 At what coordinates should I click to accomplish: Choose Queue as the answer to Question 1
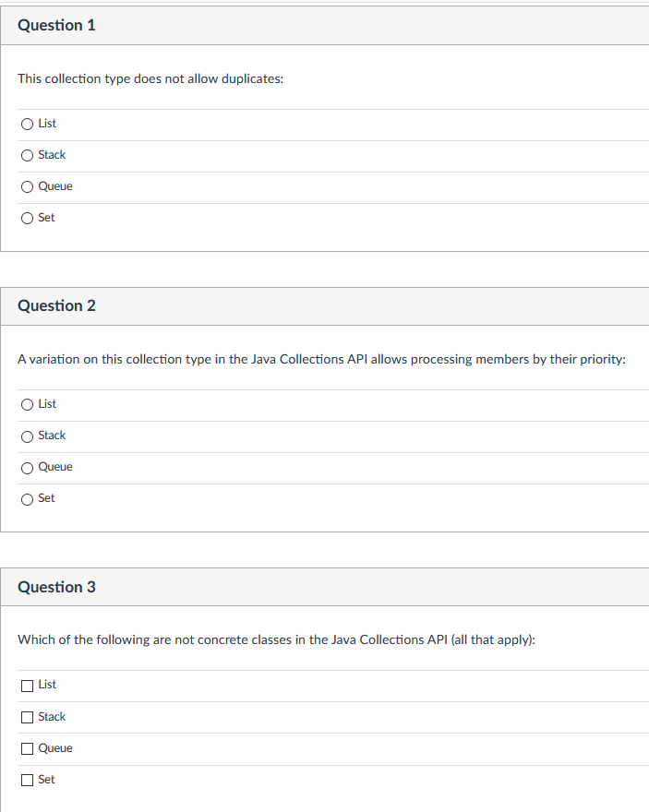tap(27, 186)
